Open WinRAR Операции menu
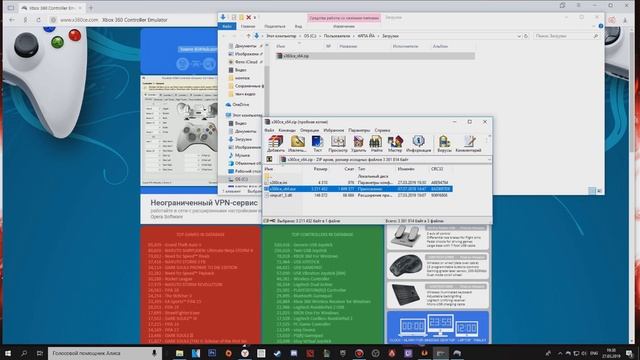Image resolution: width=640 pixels, height=360 pixels. [309, 130]
